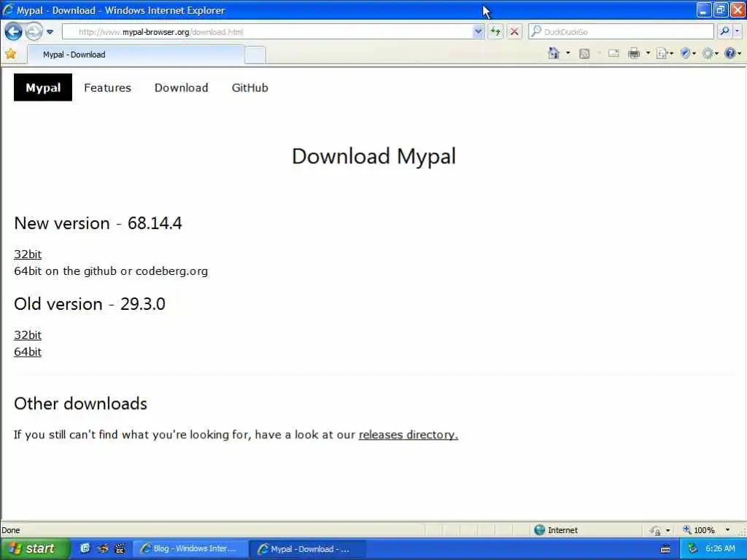Expand the address bar autocomplete dropdown
Viewport: 747px width, 560px height.
pyautogui.click(x=478, y=32)
